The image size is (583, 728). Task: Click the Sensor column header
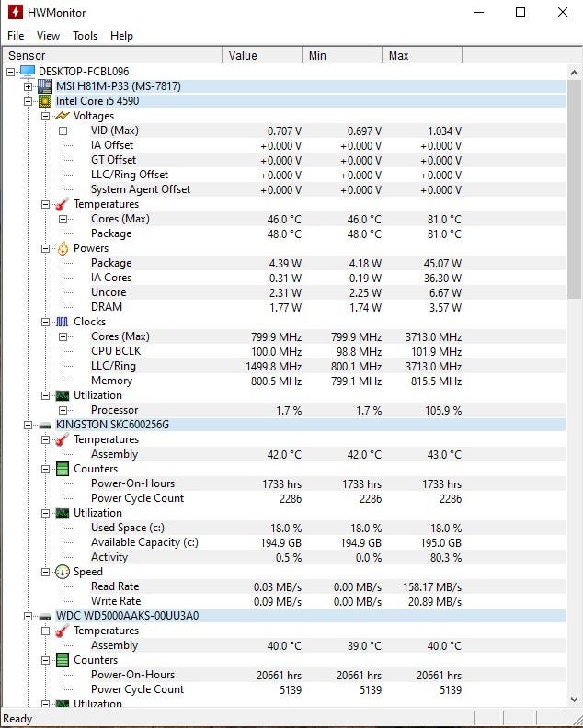(x=112, y=56)
